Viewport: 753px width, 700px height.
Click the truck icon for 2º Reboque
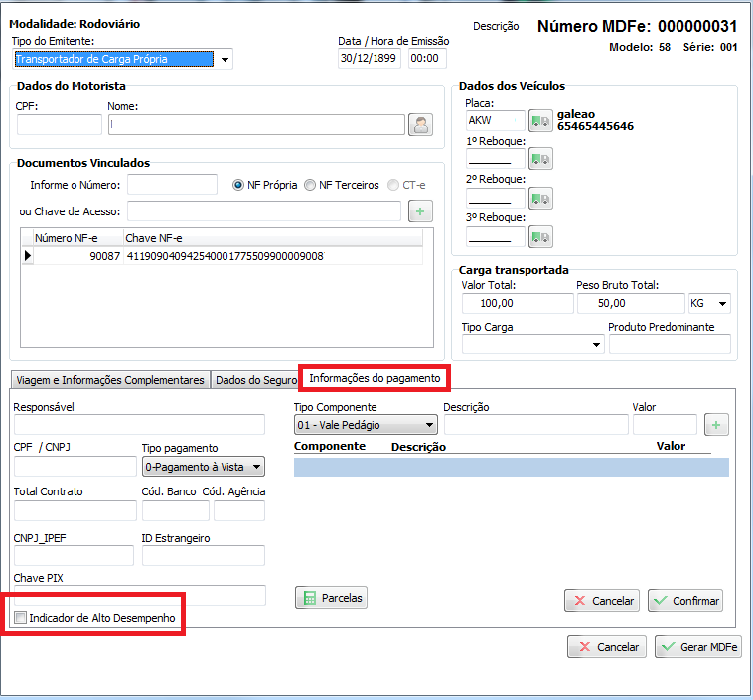pyautogui.click(x=540, y=199)
